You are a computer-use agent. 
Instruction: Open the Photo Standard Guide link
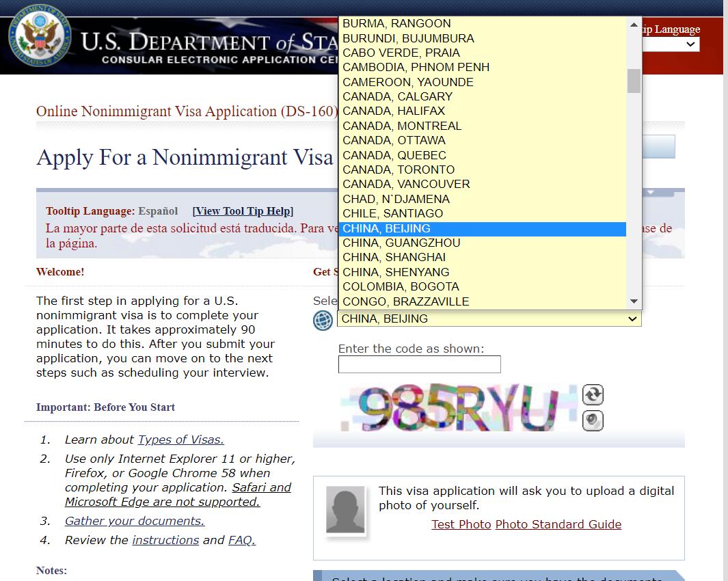coord(558,524)
